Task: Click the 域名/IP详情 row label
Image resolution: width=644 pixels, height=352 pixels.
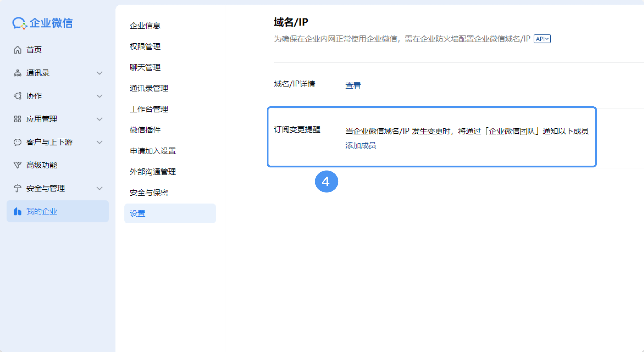Action: [294, 84]
